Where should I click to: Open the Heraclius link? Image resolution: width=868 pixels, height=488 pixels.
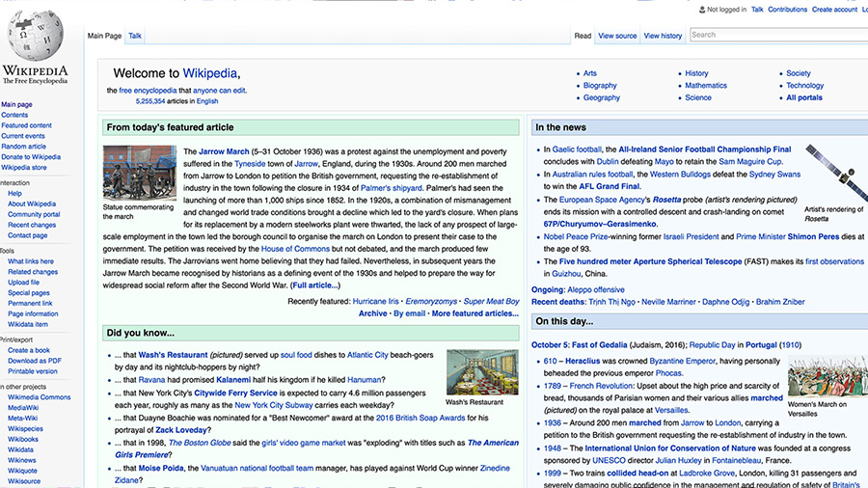coord(583,362)
